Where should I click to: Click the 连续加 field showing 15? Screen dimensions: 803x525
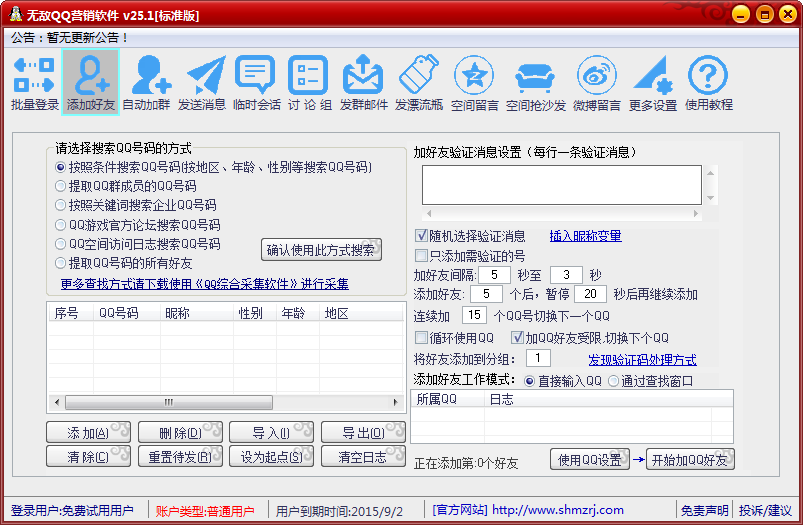[x=474, y=315]
